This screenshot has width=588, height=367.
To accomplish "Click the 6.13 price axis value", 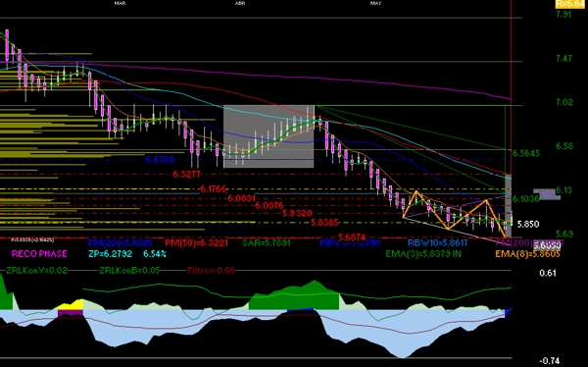I will pyautogui.click(x=564, y=190).
